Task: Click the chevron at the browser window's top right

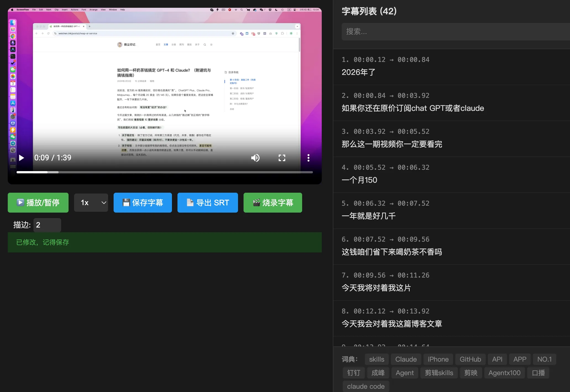Action: point(297,26)
